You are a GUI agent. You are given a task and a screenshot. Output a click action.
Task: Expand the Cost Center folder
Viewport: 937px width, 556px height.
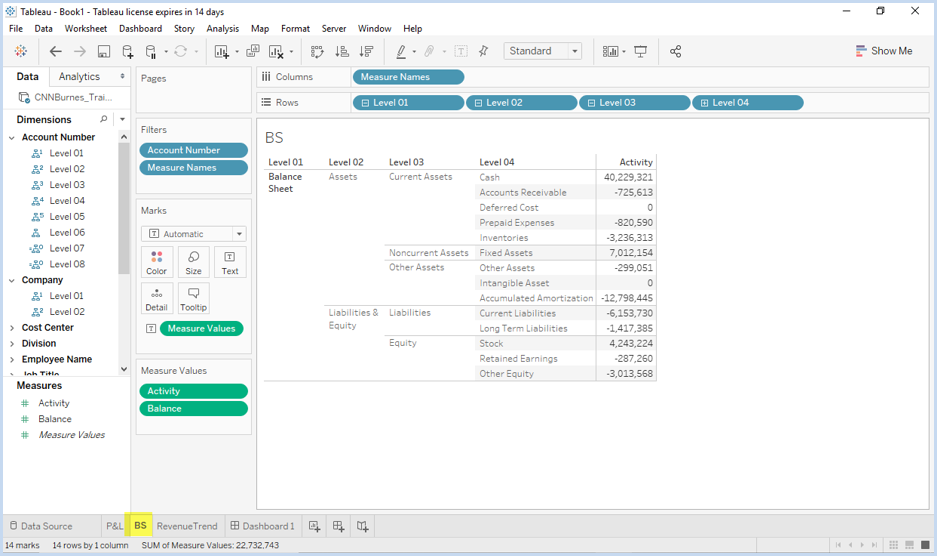click(x=11, y=328)
